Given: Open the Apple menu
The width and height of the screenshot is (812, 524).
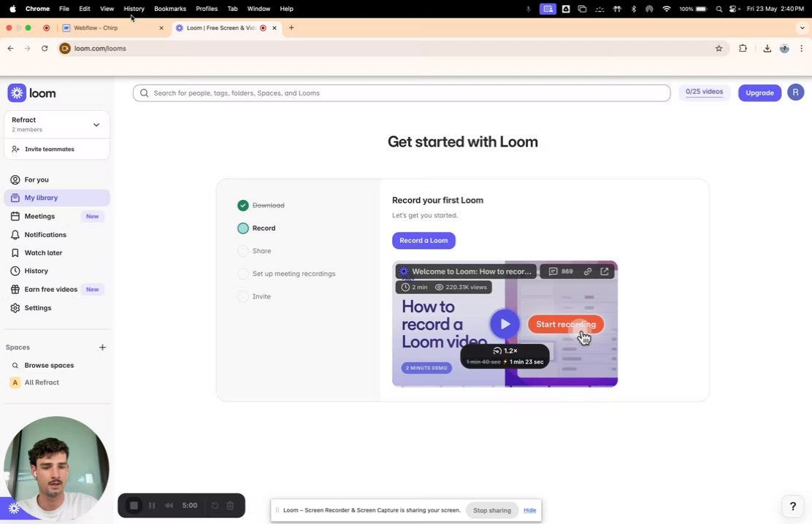Looking at the screenshot, I should click(x=12, y=9).
